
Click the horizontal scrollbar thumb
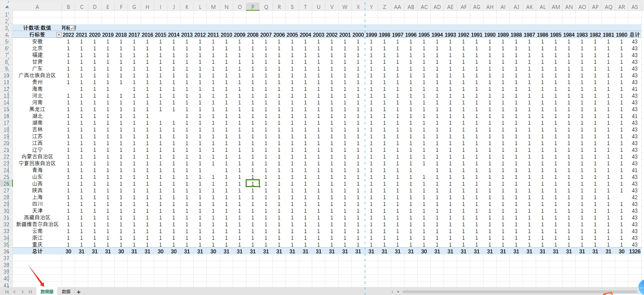[520, 292]
